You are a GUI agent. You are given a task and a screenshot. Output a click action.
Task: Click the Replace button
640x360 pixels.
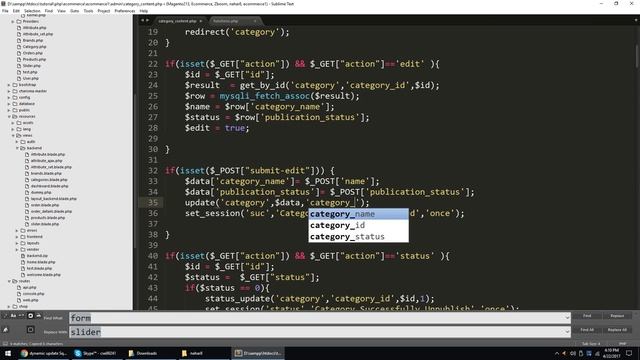[617, 316]
